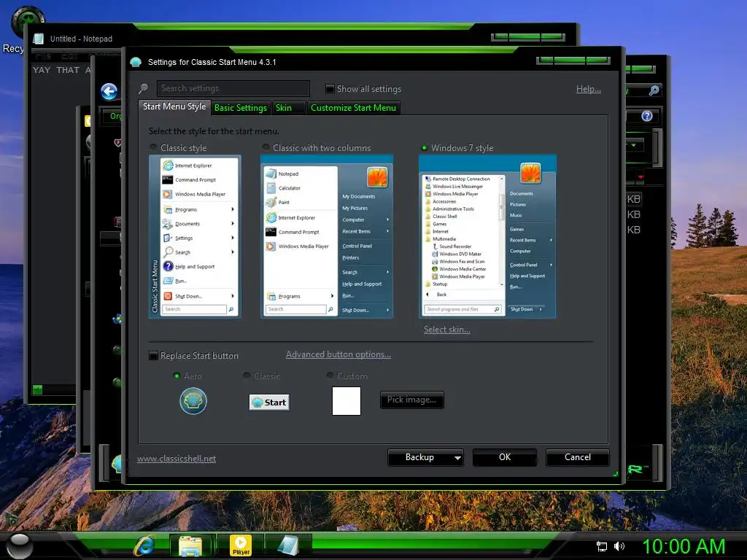Open Customize Start Menu tab
The width and height of the screenshot is (747, 560).
(x=354, y=108)
